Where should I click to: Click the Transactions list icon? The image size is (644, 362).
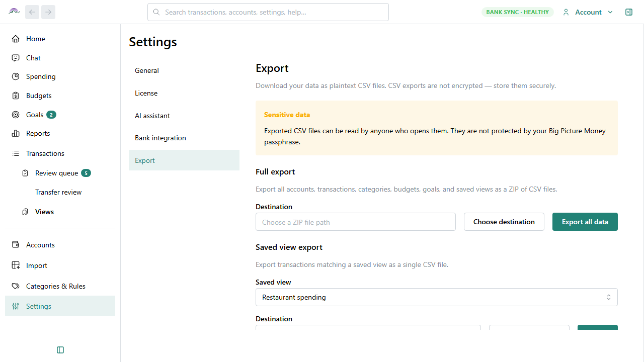(16, 153)
